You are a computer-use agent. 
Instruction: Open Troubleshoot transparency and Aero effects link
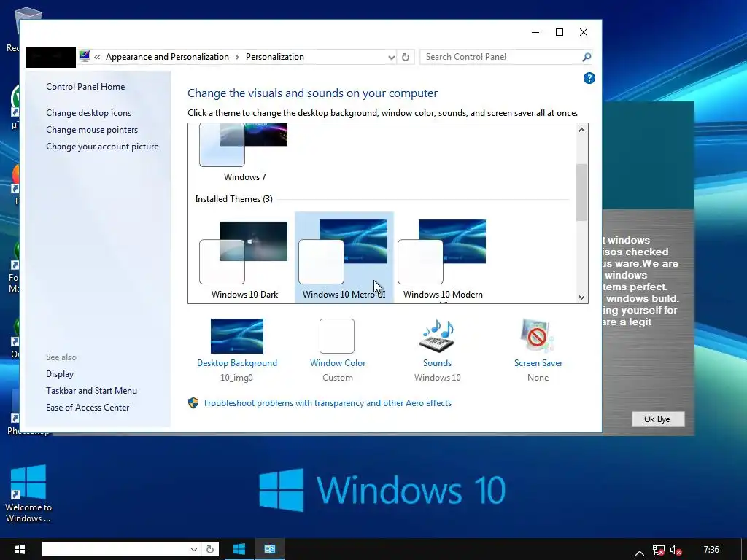click(x=328, y=402)
